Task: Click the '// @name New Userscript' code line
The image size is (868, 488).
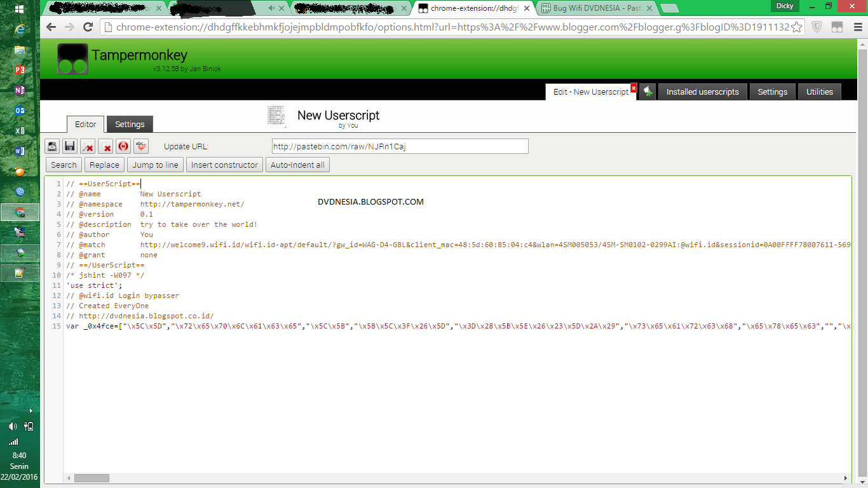Action: pos(133,194)
